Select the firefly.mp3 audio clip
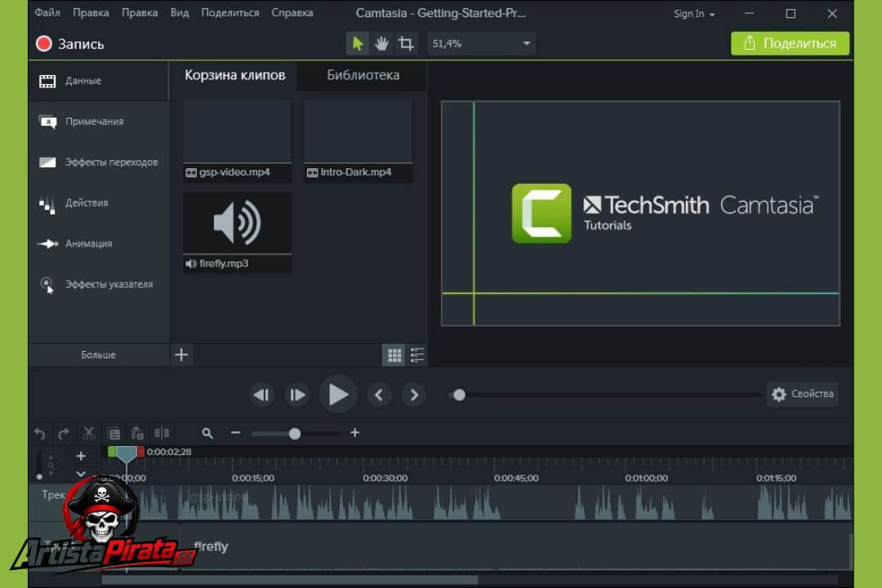The image size is (882, 588). [x=237, y=233]
